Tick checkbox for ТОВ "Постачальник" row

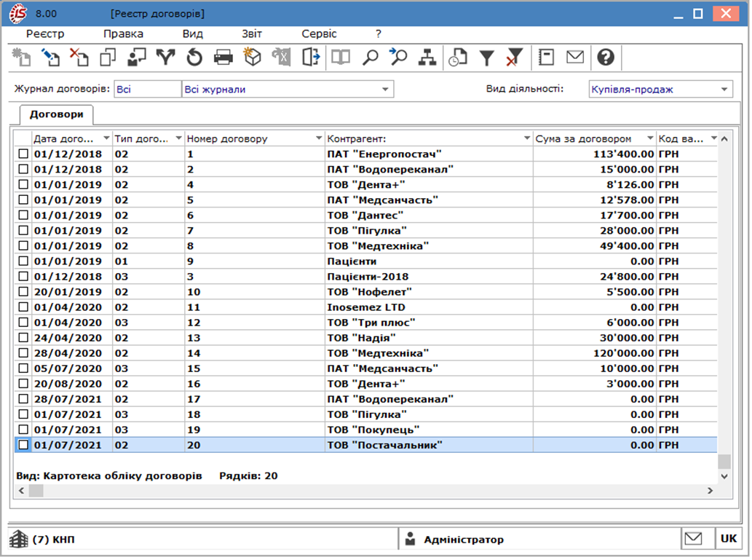click(x=23, y=446)
